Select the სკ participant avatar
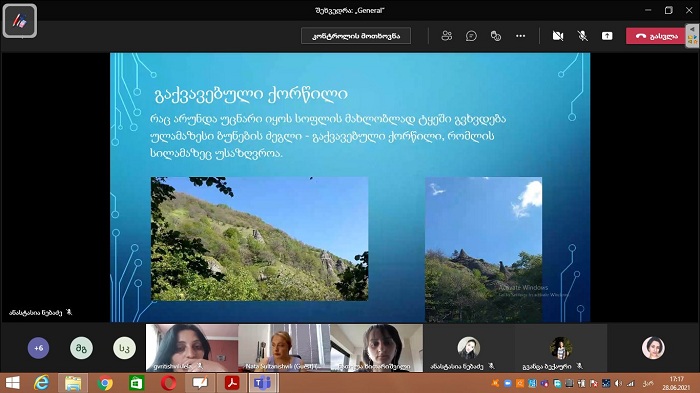The height and width of the screenshot is (393, 700). click(x=124, y=348)
